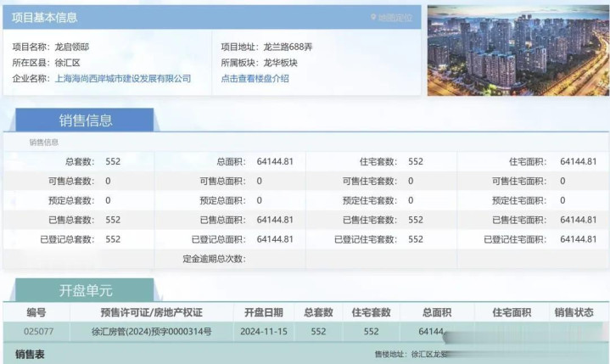Click the 销售表 section heading
The height and width of the screenshot is (364, 610).
coord(30,351)
